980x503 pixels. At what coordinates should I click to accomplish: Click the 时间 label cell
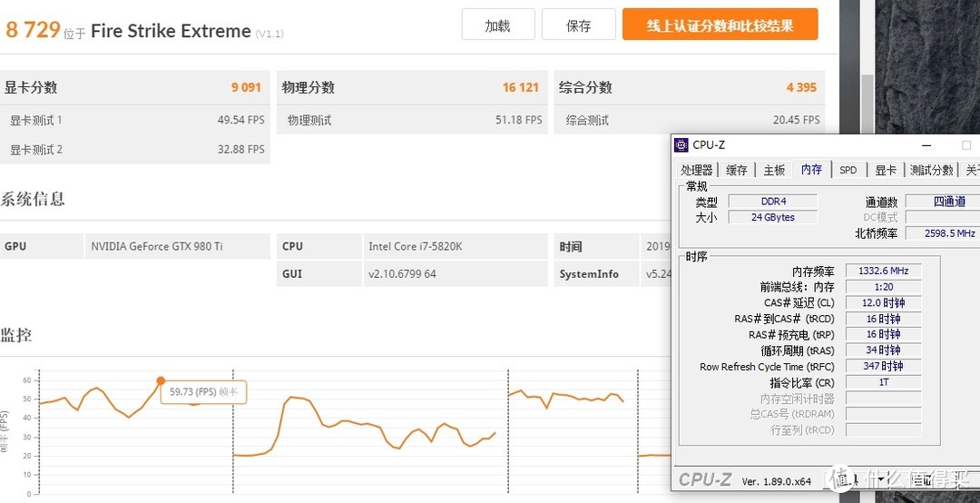(596, 246)
